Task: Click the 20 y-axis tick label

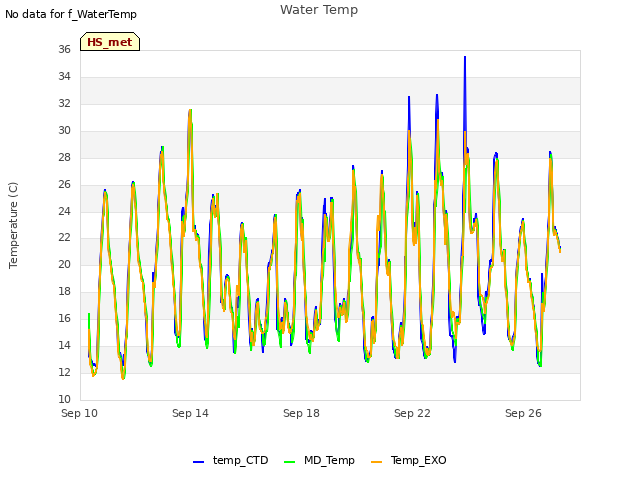Action: click(64, 264)
